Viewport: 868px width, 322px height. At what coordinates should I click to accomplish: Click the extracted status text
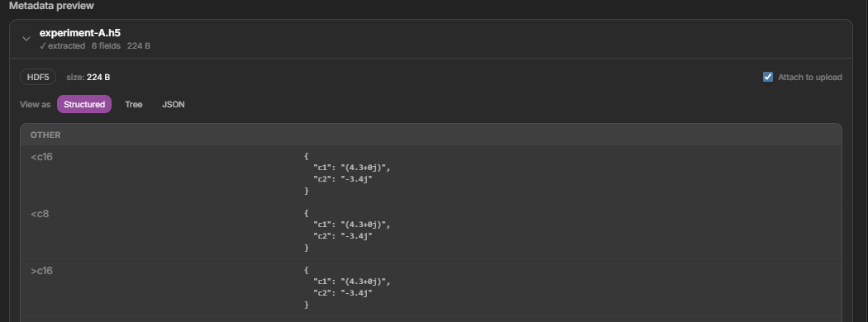click(x=63, y=46)
